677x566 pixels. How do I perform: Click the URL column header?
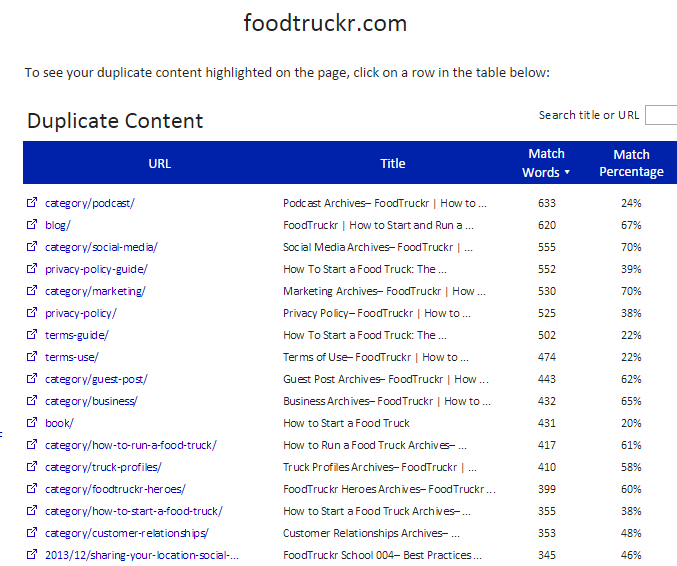tap(160, 163)
